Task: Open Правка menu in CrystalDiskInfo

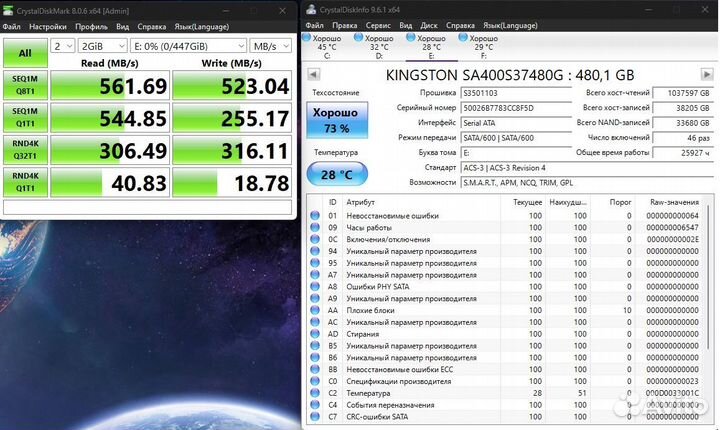Action: 344,25
